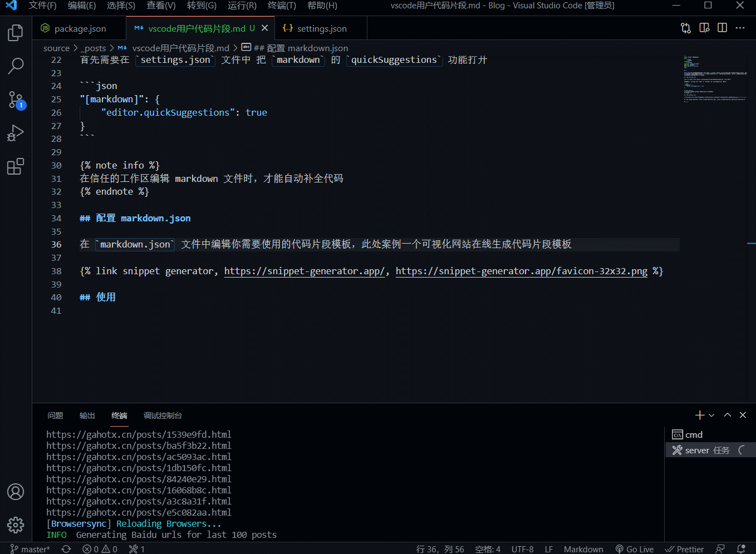Open the Run and Debug view
Screen dimensions: 756x554
[x=16, y=133]
